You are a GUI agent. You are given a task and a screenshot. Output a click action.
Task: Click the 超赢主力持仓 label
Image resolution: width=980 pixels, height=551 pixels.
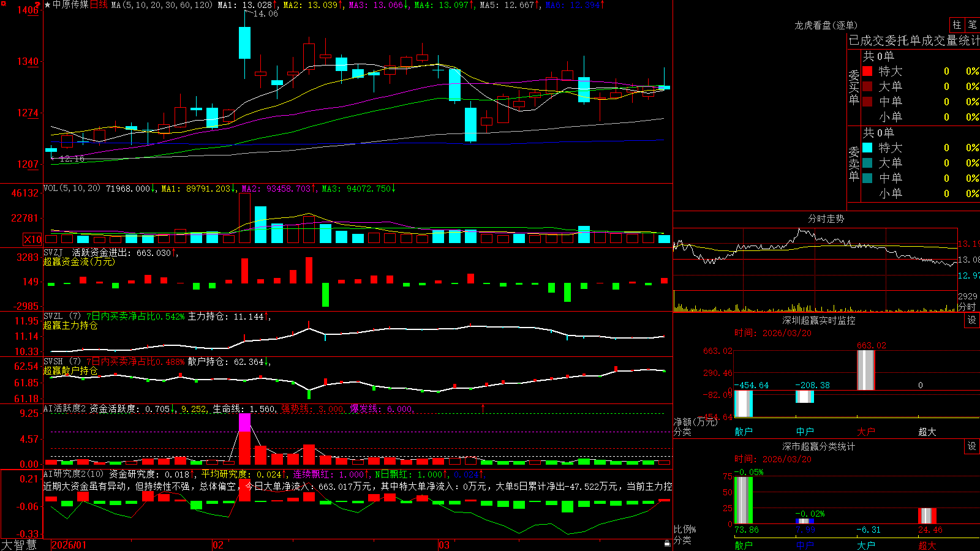pos(70,325)
